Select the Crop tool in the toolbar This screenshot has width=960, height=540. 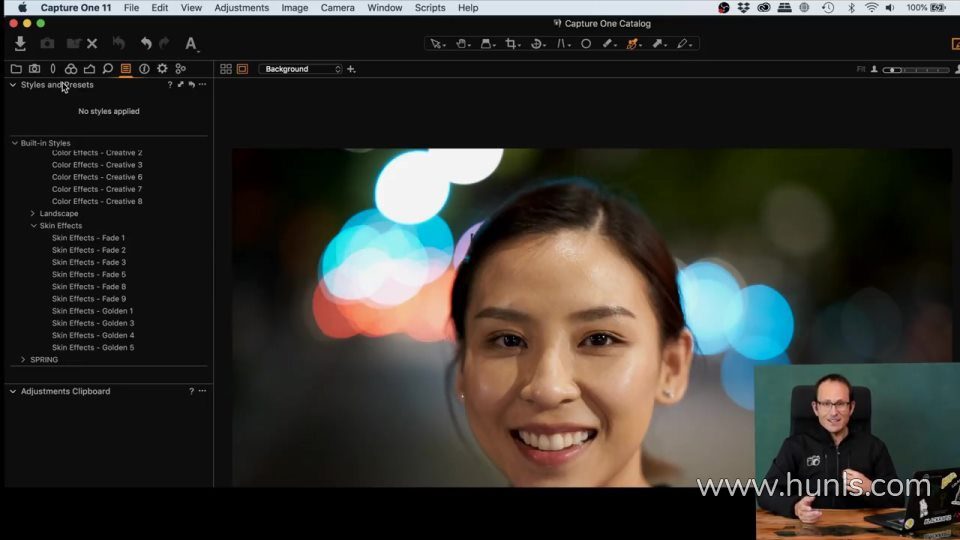coord(512,44)
